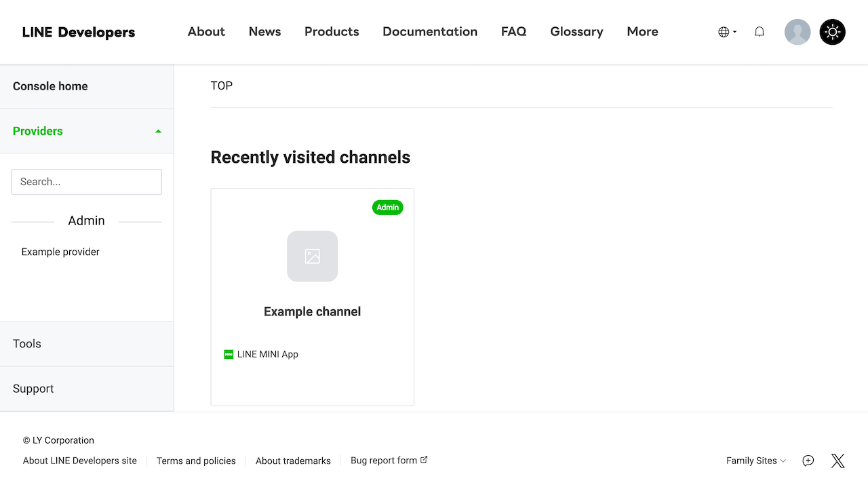Click the X social media icon

[x=837, y=461]
